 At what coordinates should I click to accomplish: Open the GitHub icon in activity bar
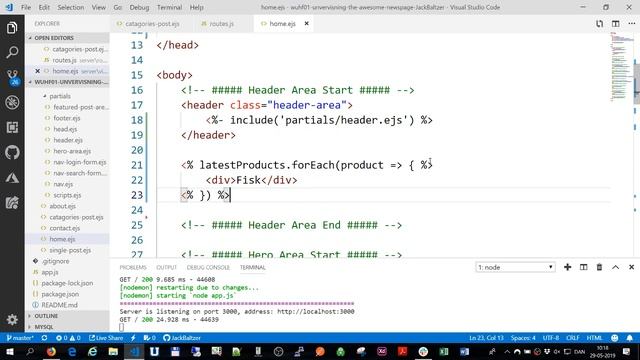12,152
